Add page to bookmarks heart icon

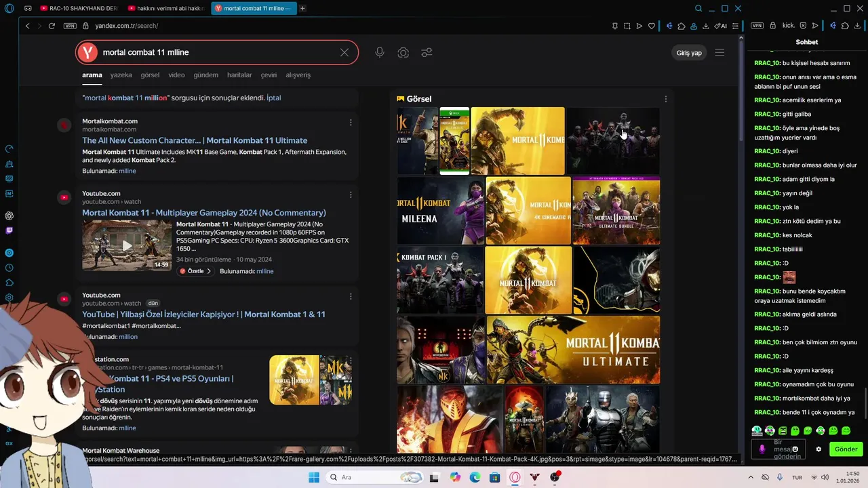652,26
